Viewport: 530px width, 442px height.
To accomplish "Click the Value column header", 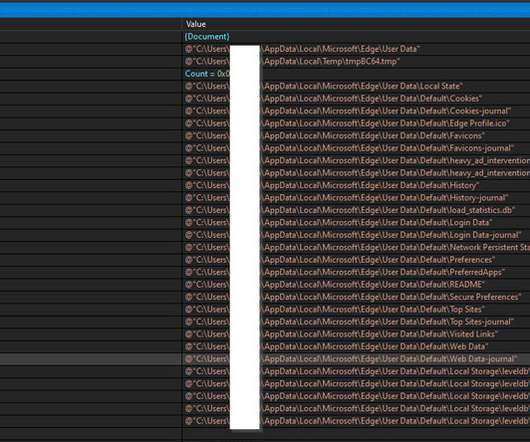I will 196,24.
